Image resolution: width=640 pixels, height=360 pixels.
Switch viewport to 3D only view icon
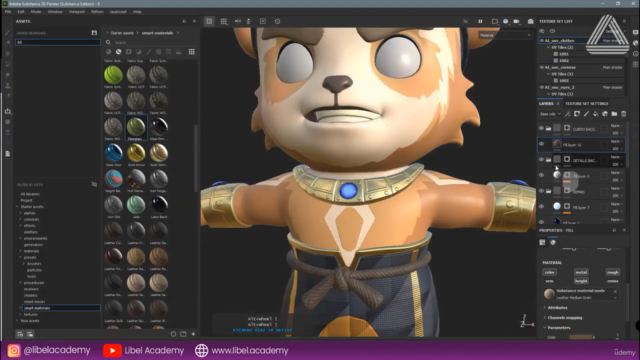point(209,21)
